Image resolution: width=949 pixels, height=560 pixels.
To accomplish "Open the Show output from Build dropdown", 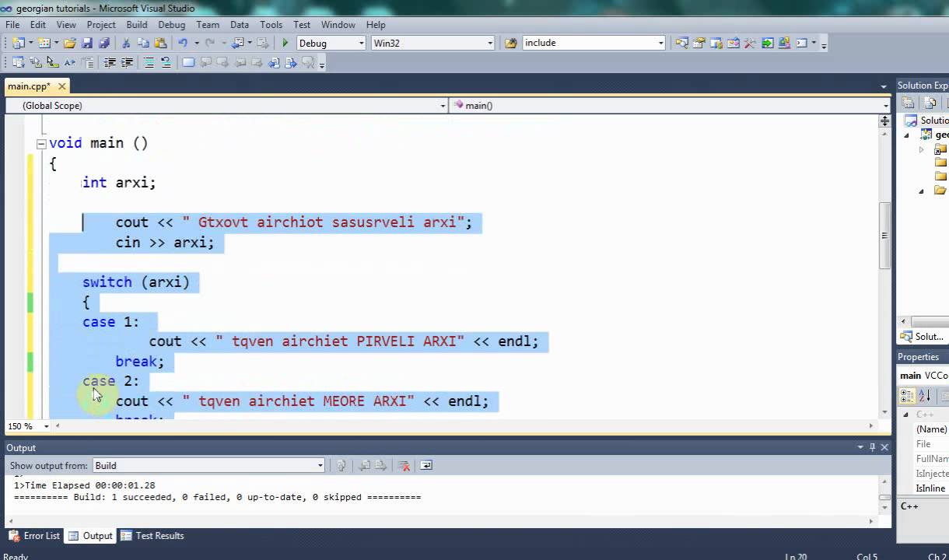I will (320, 465).
